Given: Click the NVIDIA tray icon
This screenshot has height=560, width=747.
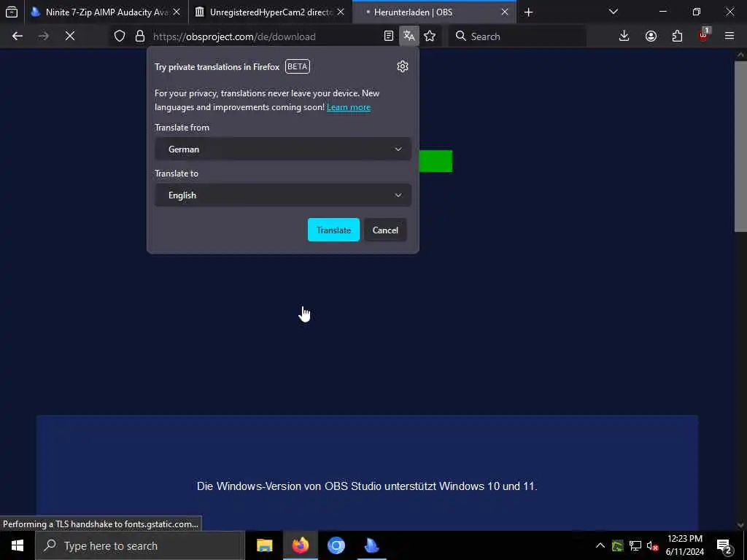Looking at the screenshot, I should [x=617, y=545].
